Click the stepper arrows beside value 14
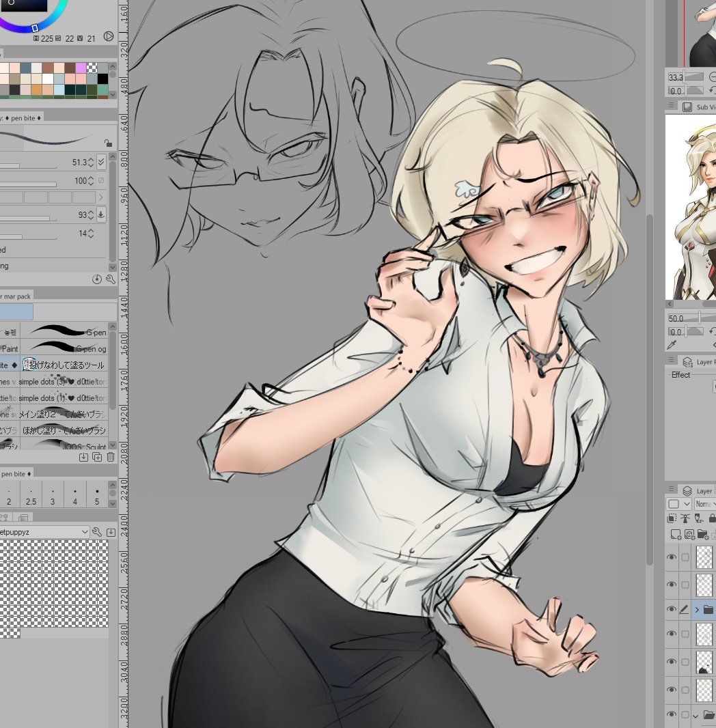The height and width of the screenshot is (728, 716). coord(91,233)
